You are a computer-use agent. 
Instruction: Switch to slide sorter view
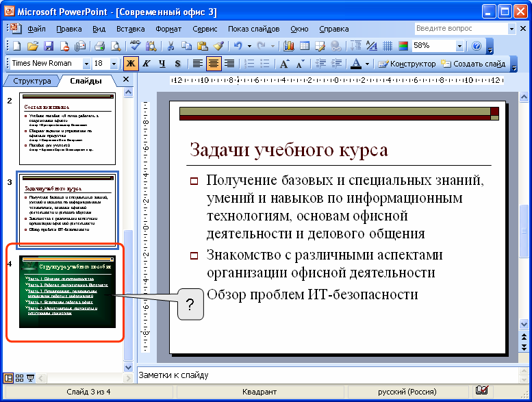[19, 377]
